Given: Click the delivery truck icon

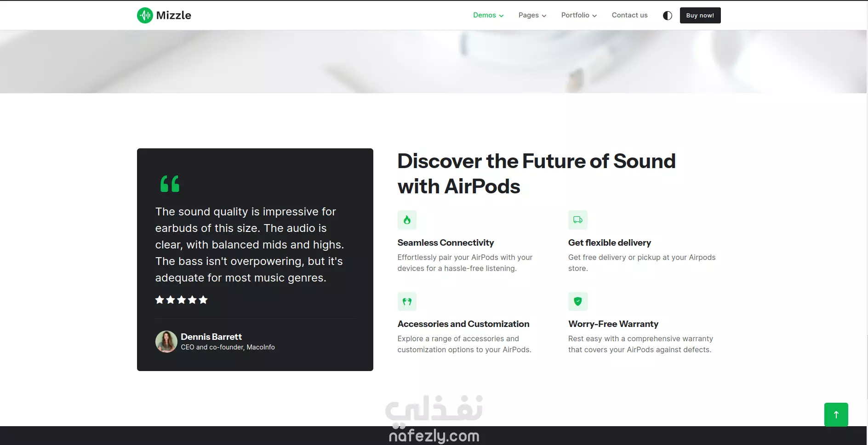Looking at the screenshot, I should click(x=578, y=220).
